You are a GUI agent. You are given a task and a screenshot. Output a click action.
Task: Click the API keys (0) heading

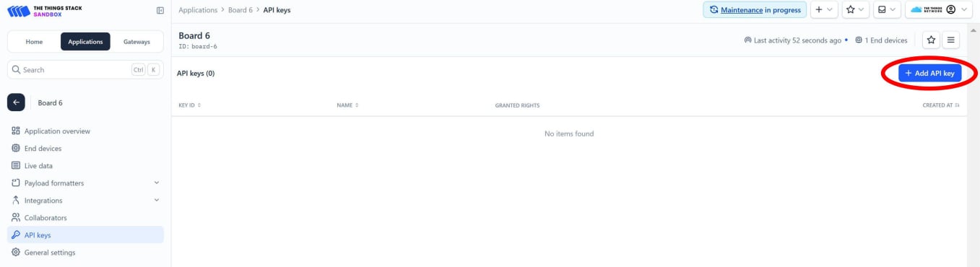196,74
